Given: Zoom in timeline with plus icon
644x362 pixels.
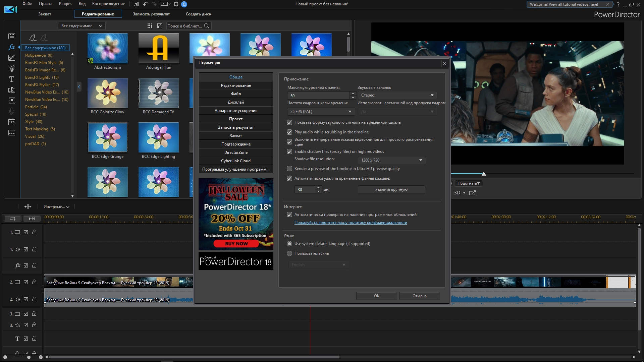Looking at the screenshot, I should coord(41,357).
